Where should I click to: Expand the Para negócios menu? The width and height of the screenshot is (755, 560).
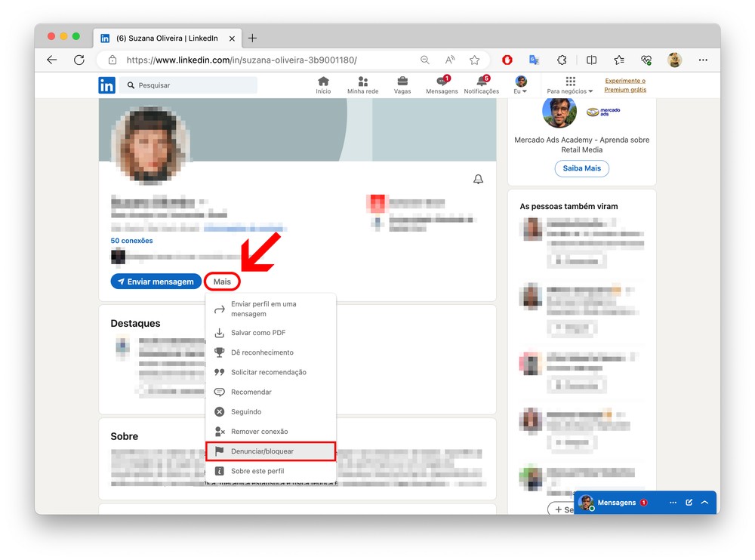coord(570,85)
